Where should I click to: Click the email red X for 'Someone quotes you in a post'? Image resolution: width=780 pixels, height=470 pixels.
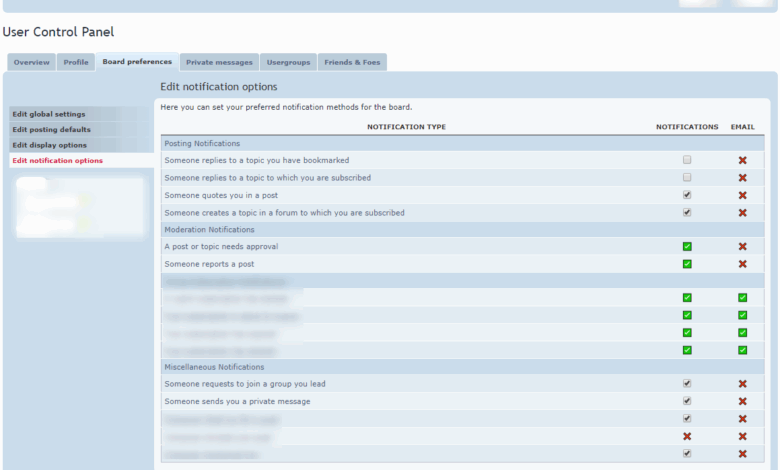(x=742, y=195)
